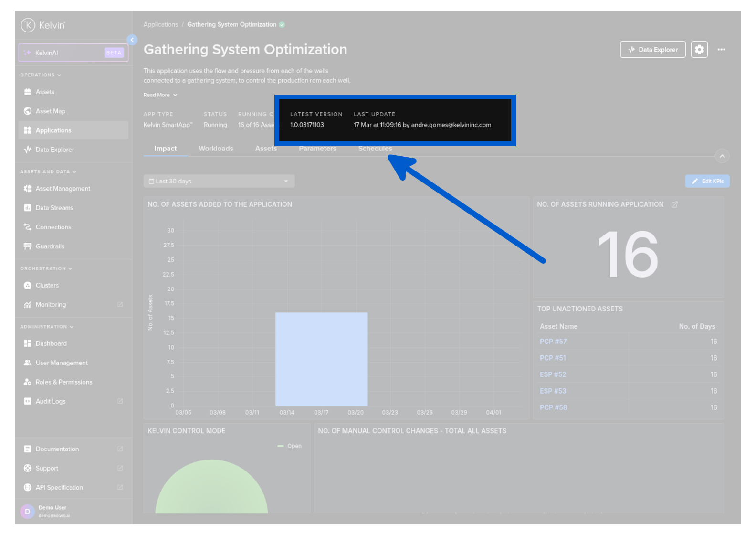Collapse the header details with the chevron button
The image size is (756, 535).
(722, 157)
